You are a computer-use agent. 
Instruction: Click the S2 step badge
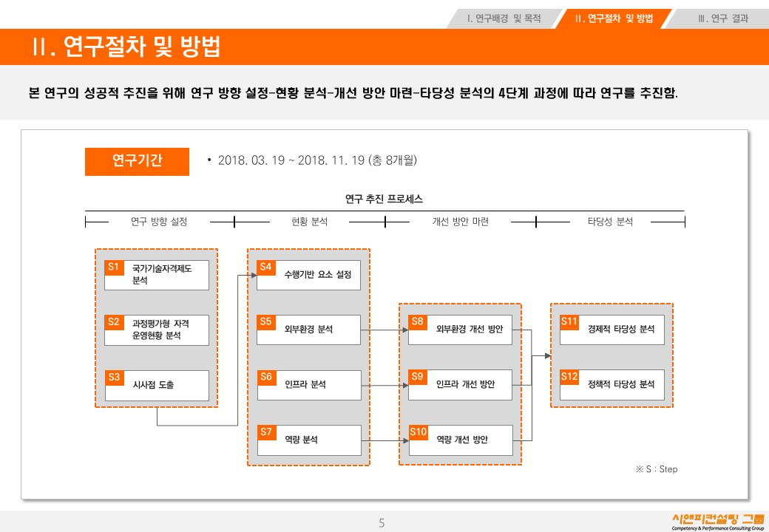pos(114,322)
